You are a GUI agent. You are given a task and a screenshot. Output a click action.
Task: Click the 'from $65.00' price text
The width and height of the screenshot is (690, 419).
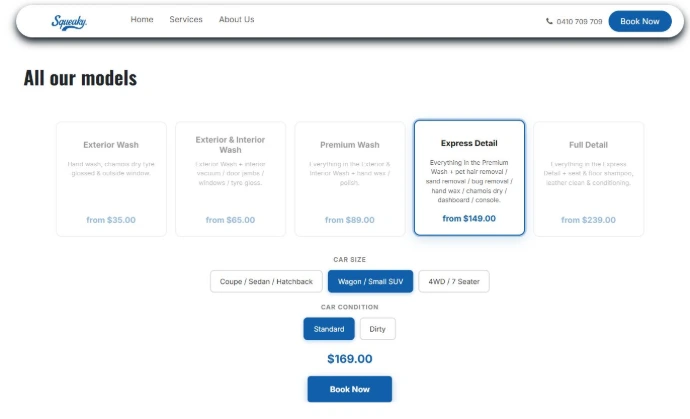click(x=230, y=220)
